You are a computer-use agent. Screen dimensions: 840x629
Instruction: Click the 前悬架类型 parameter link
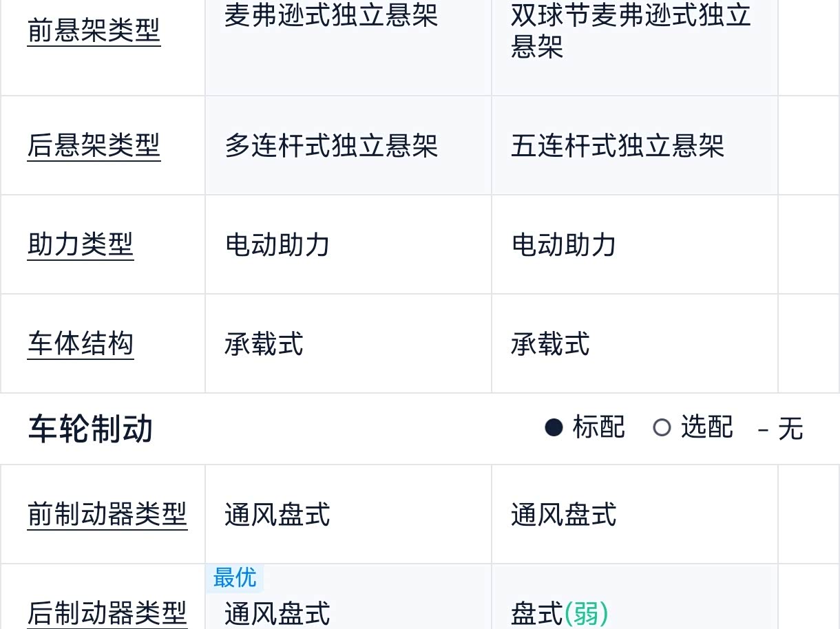pyautogui.click(x=94, y=30)
